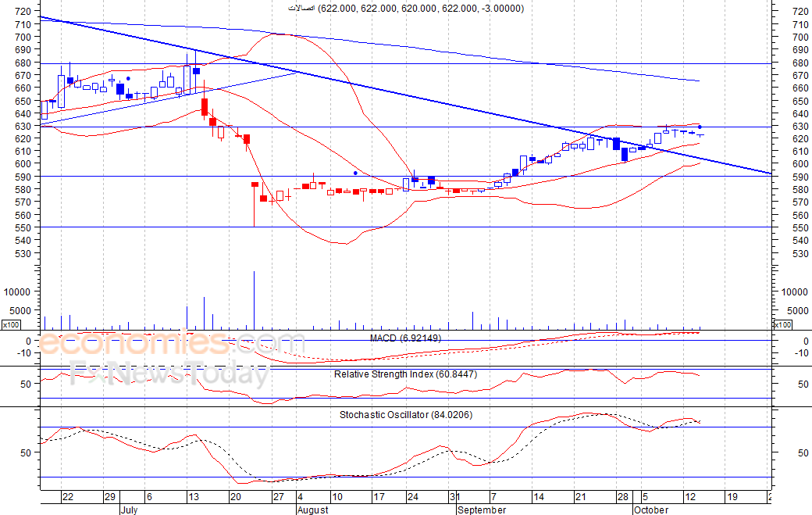Click the 590 value on right price axis

click(x=800, y=177)
